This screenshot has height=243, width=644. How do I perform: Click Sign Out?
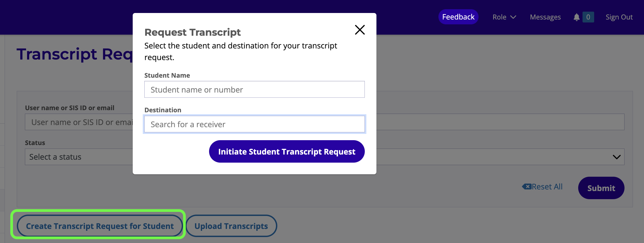coord(619,17)
